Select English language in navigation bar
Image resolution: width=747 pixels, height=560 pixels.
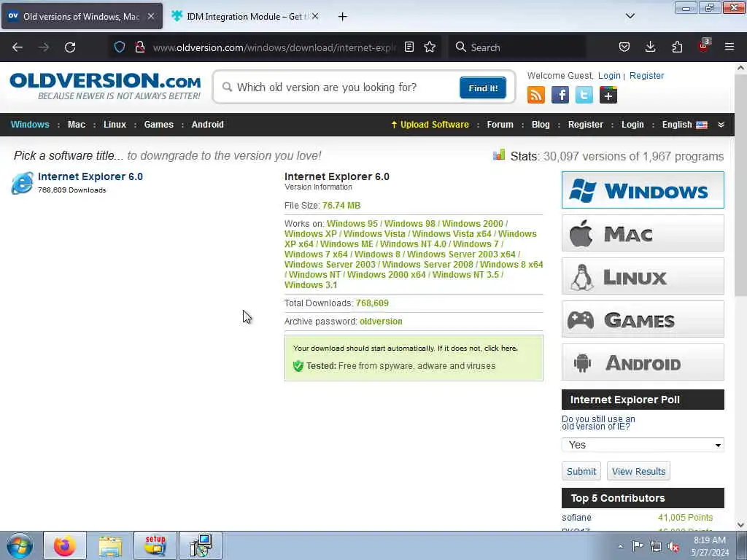point(684,124)
